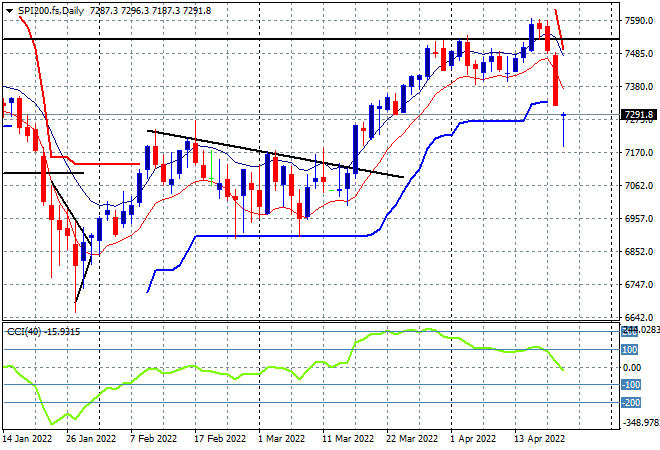The width and height of the screenshot is (660, 450).
Task: Click the 6642.0 price axis label
Action: point(639,317)
